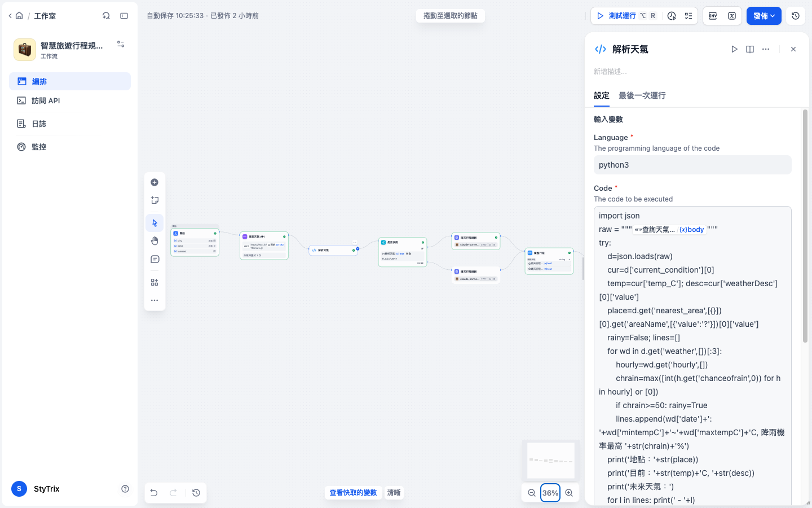Select the pointer mode tool
The width and height of the screenshot is (812, 508).
click(x=155, y=223)
